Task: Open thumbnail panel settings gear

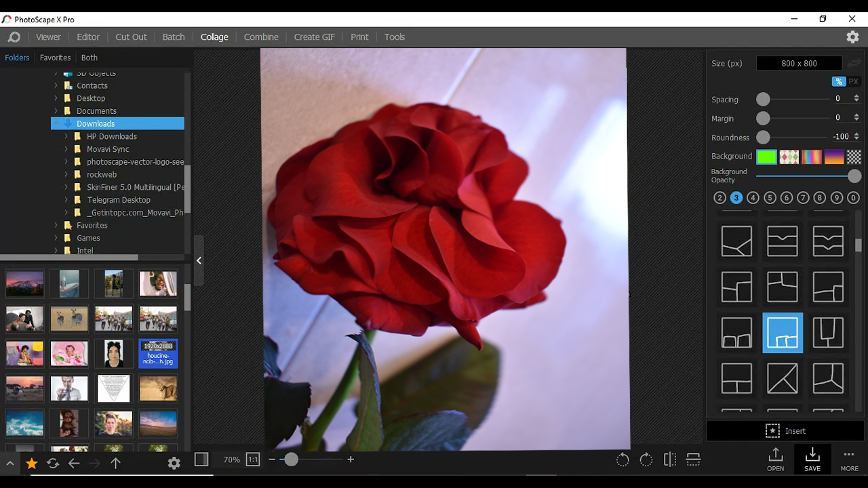Action: pyautogui.click(x=174, y=464)
